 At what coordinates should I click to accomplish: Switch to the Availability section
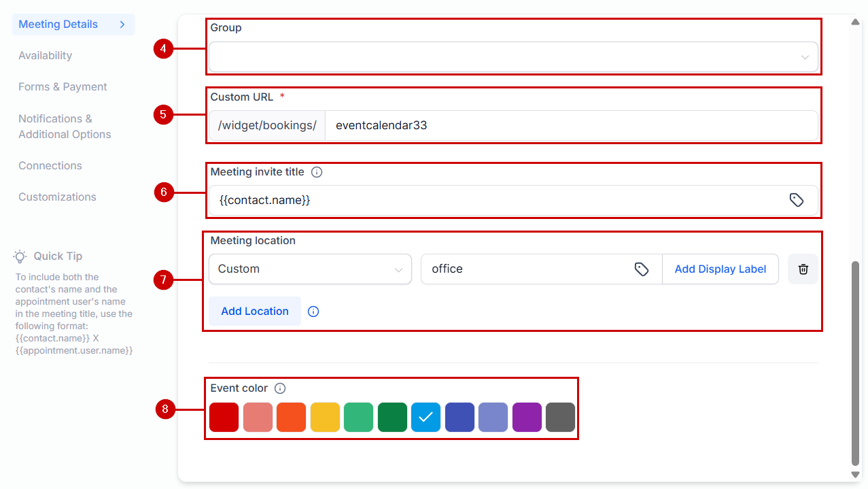45,56
